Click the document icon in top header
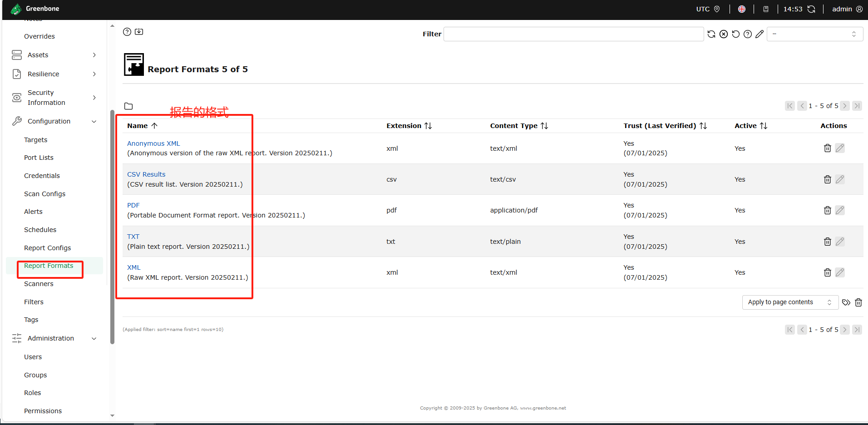The image size is (868, 425). (766, 9)
